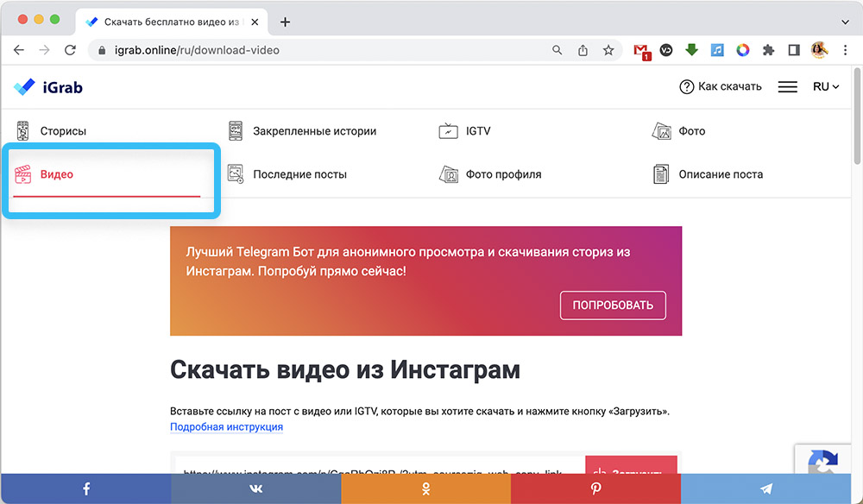
Task: Open the Подробная инструкция link
Action: pos(226,426)
